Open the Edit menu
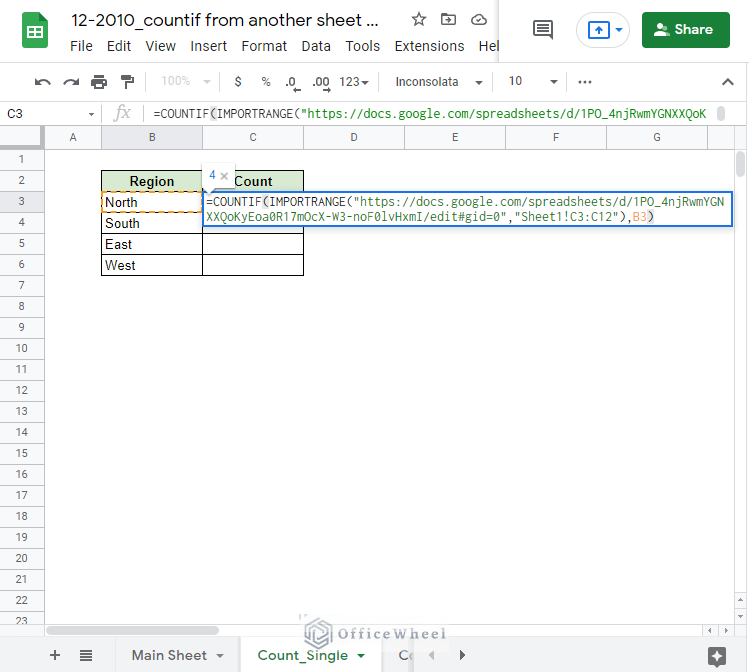The image size is (749, 672). 118,46
